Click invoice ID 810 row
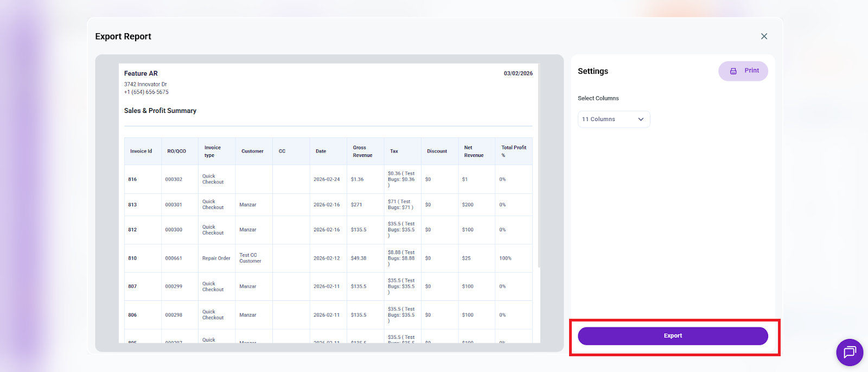The width and height of the screenshot is (868, 372). pos(132,258)
